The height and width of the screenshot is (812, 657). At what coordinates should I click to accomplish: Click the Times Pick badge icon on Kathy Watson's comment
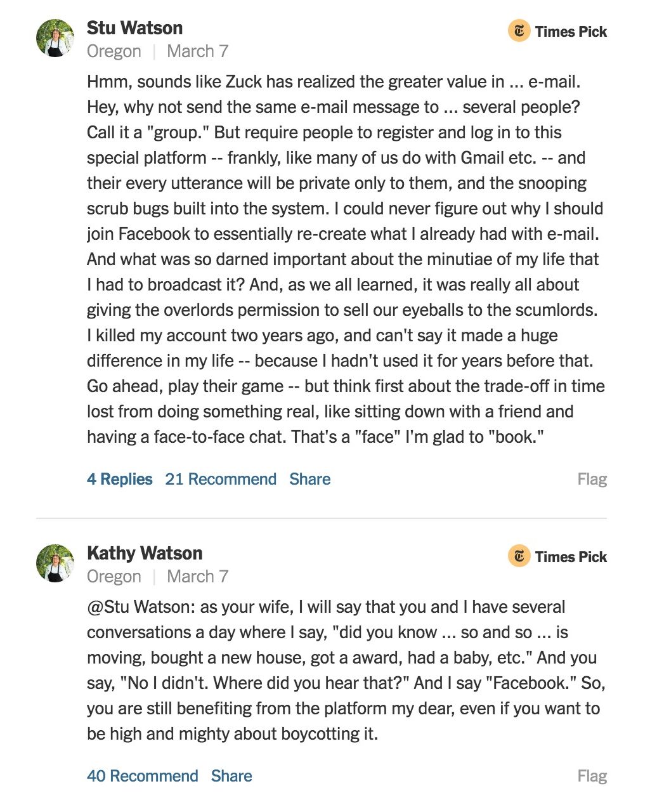(519, 556)
